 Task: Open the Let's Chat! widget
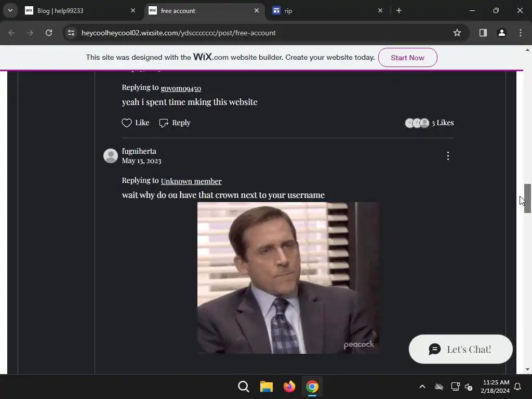pyautogui.click(x=460, y=349)
